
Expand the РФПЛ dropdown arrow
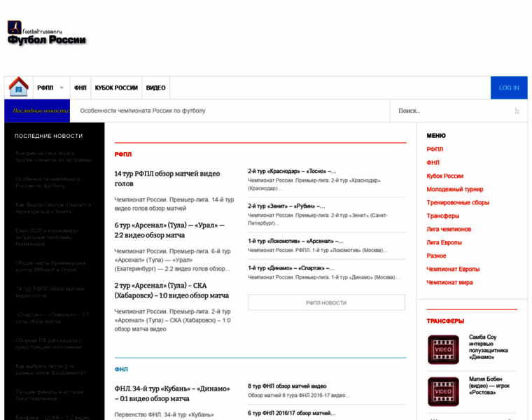[x=62, y=87]
